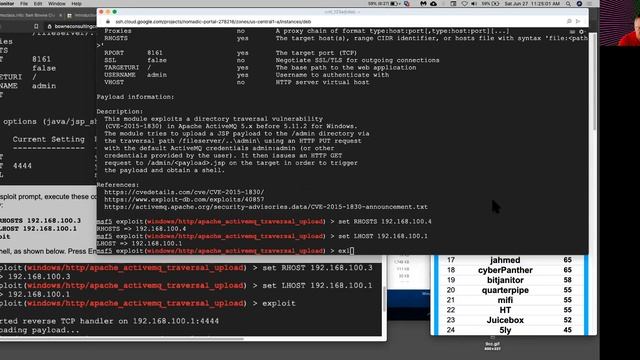
Task: Click the 'References:' heading in terminal
Action: tap(118, 184)
